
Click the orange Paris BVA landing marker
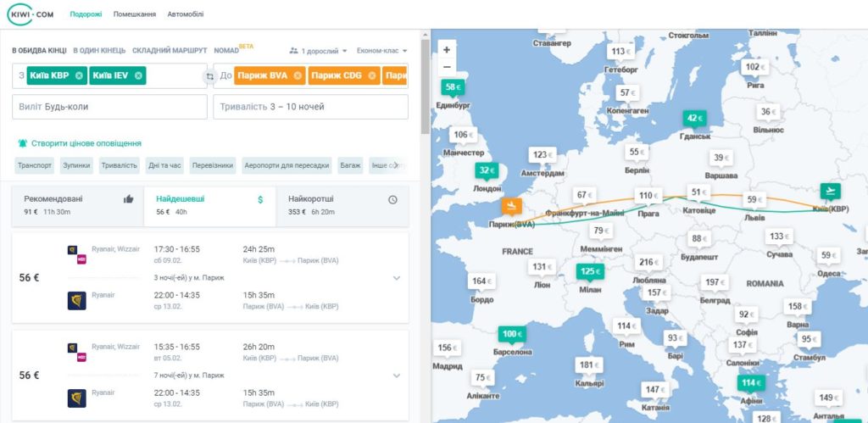point(511,206)
